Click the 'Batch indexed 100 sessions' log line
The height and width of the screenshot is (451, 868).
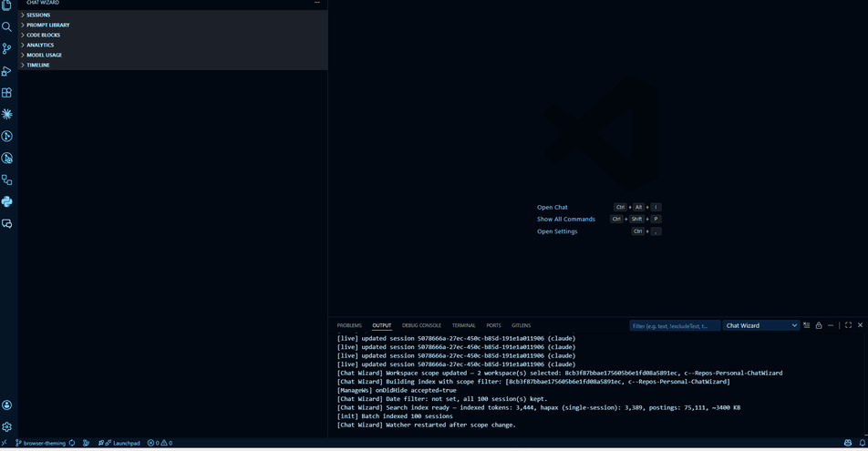(395, 416)
